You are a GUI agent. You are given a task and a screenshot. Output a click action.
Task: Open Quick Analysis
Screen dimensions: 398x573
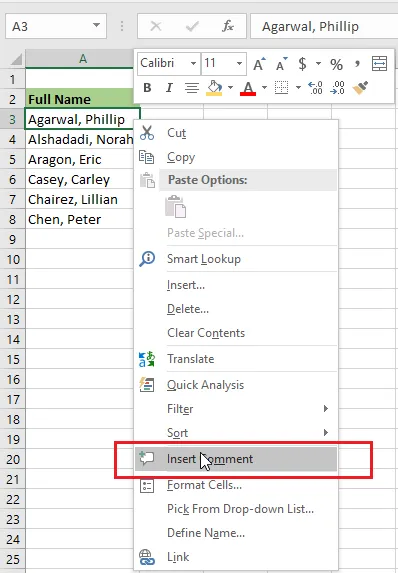(x=236, y=385)
